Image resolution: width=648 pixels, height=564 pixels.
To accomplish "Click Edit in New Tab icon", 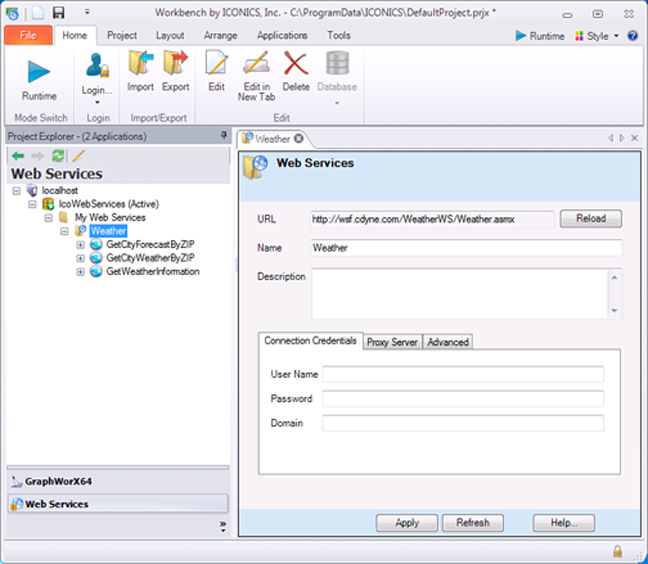I will 256,66.
